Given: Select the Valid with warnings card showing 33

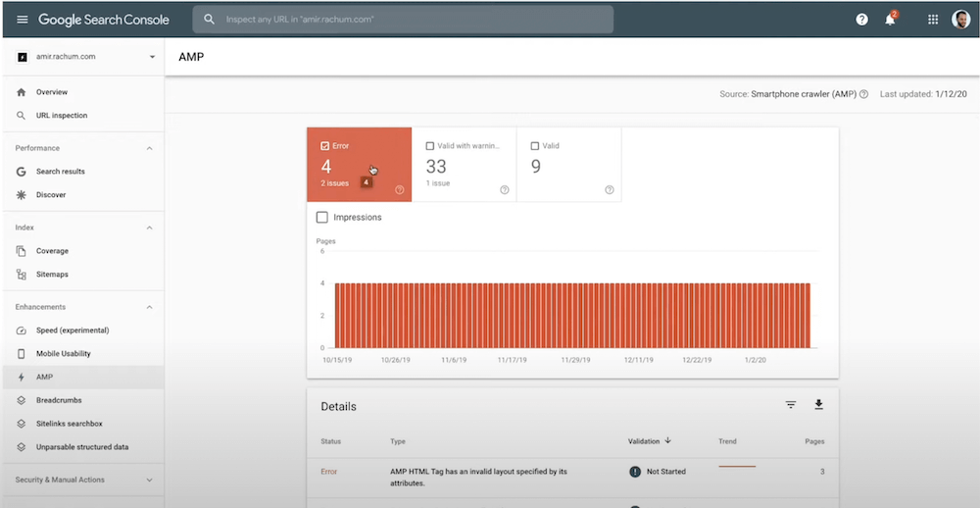Looking at the screenshot, I should [465, 165].
